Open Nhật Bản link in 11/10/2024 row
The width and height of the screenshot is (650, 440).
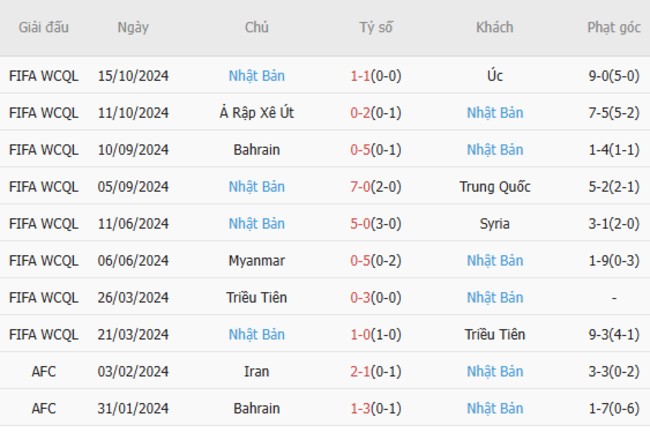(495, 113)
